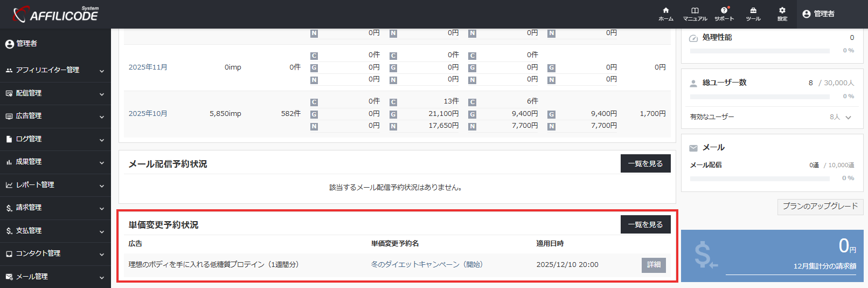This screenshot has width=868, height=288.
Task: Click the 詳細 button
Action: (654, 265)
